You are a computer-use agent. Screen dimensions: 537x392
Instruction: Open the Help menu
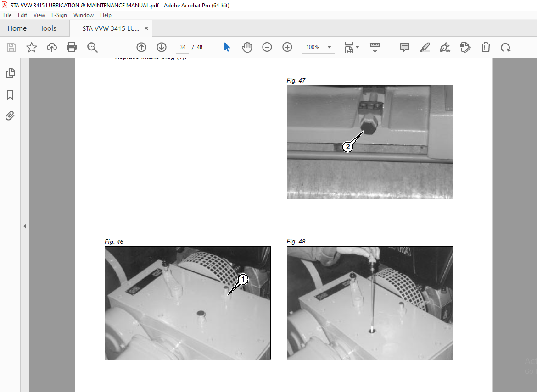(106, 15)
